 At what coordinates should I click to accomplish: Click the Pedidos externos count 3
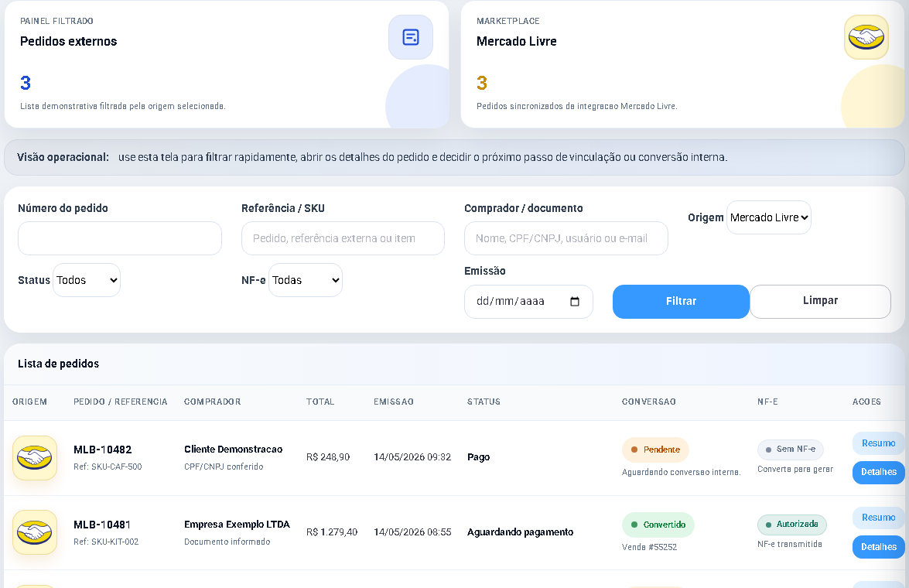26,83
